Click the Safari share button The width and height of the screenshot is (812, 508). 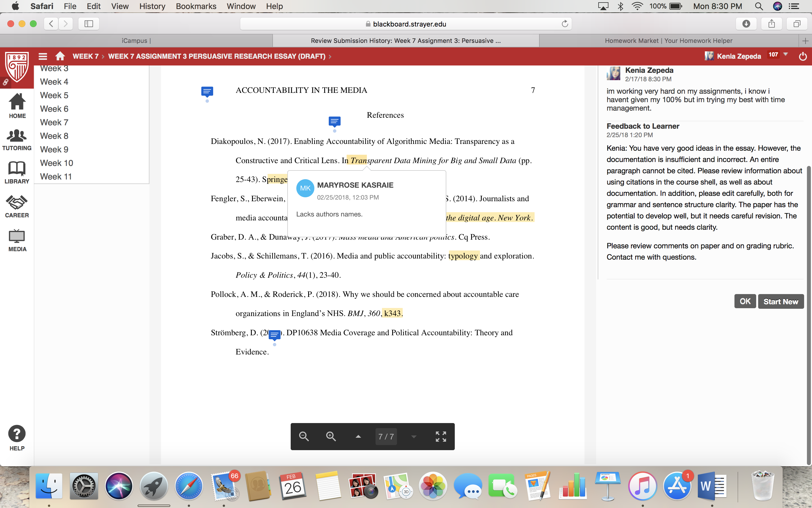(x=771, y=24)
